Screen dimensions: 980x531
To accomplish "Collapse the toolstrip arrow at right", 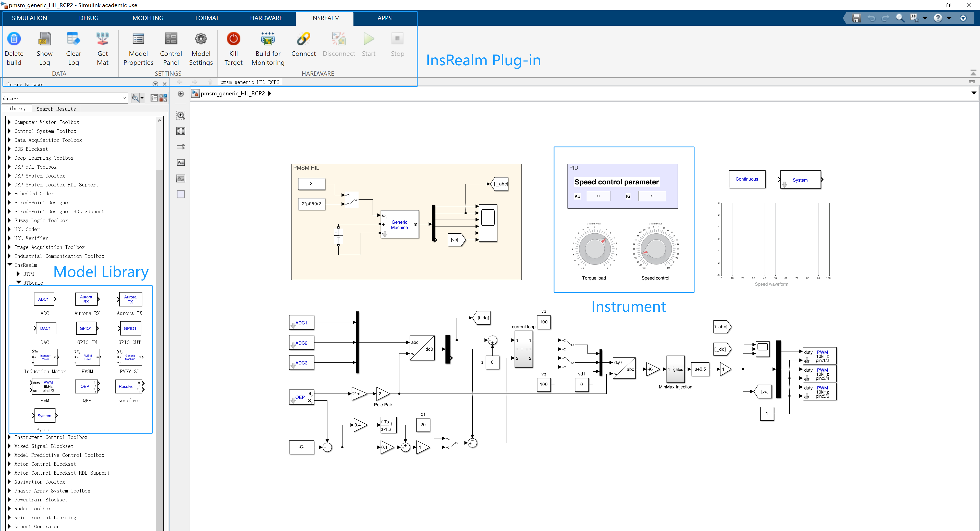I will point(973,73).
